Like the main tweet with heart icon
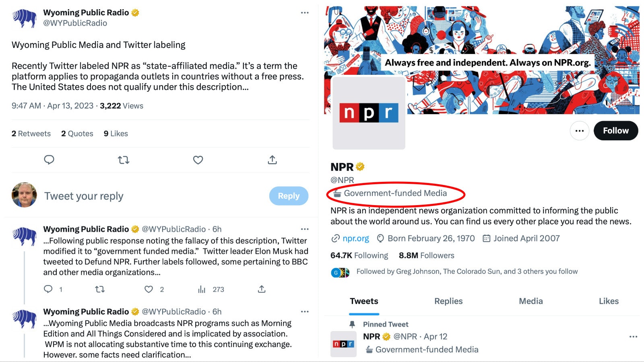Screen dimensions: 644x362 pyautogui.click(x=198, y=160)
